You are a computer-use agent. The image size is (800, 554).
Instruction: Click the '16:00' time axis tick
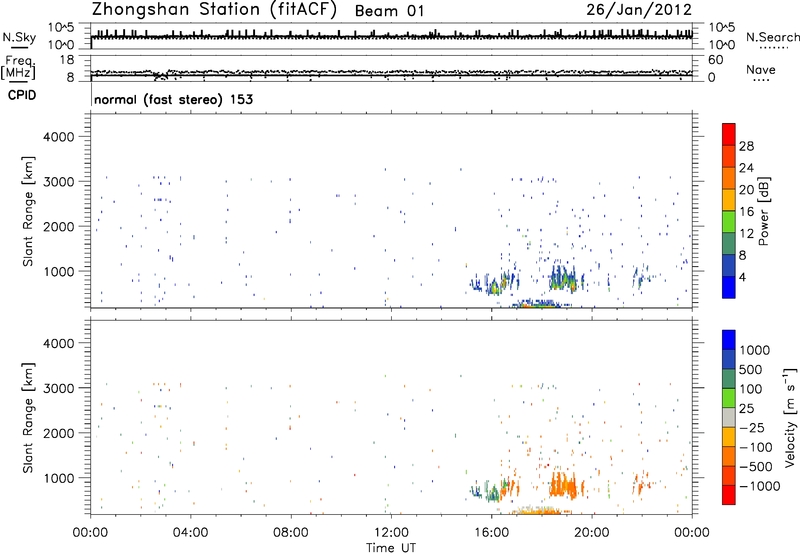tap(491, 532)
